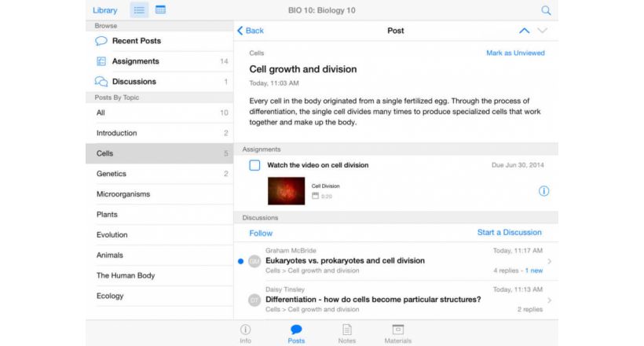Open Recent Posts speech bubble
644x346 pixels.
101,41
